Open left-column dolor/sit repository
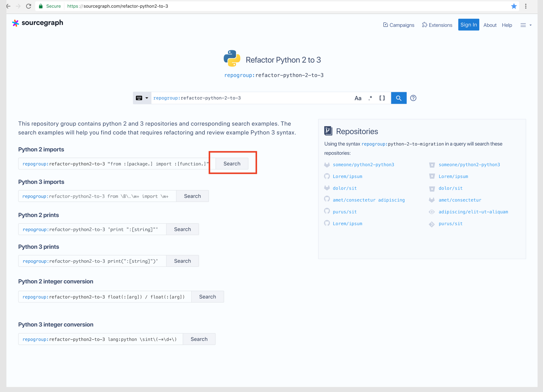 pyautogui.click(x=345, y=188)
